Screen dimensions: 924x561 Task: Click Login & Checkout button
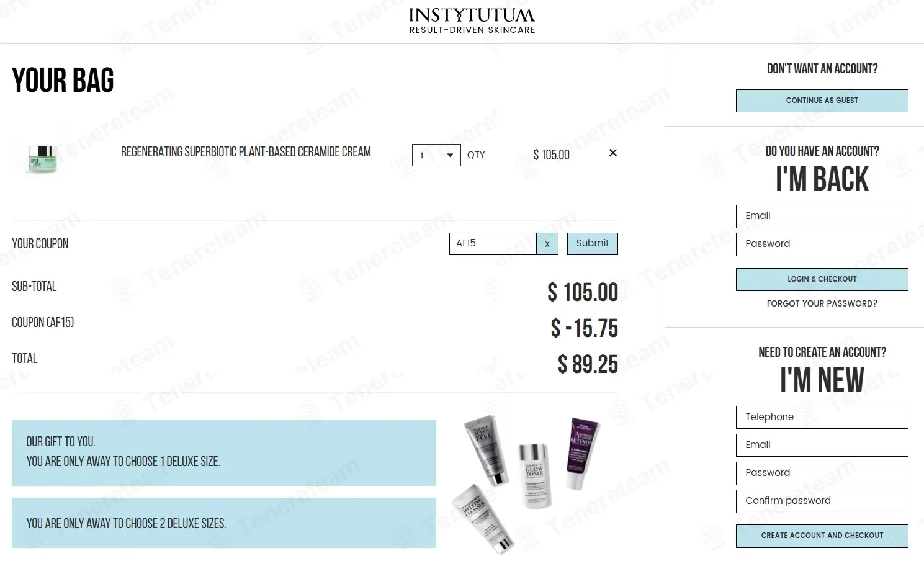822,279
